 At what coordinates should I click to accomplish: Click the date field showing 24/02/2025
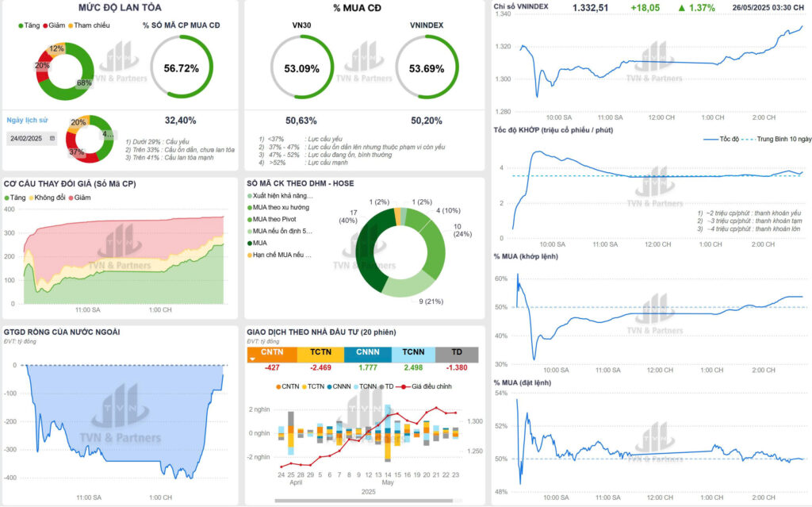(x=29, y=138)
